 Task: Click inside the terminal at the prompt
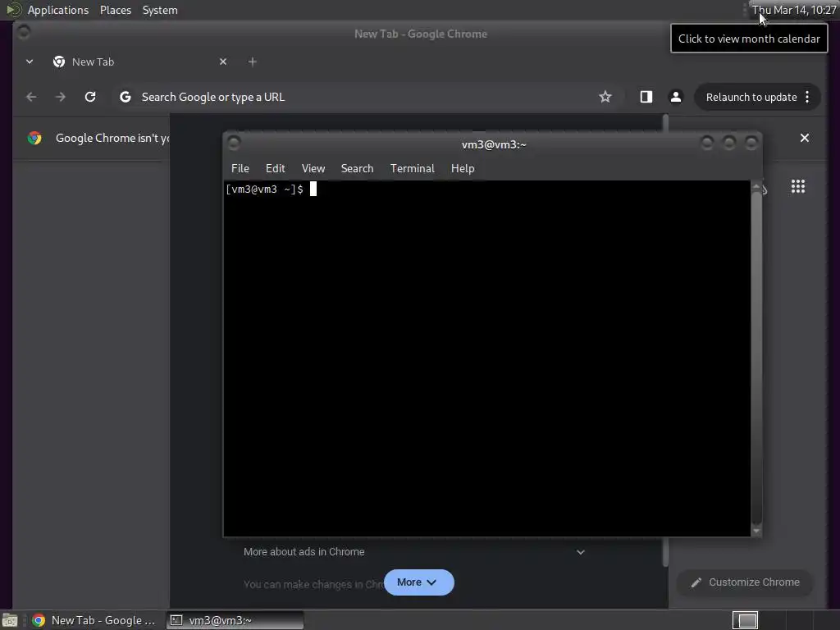pos(313,189)
